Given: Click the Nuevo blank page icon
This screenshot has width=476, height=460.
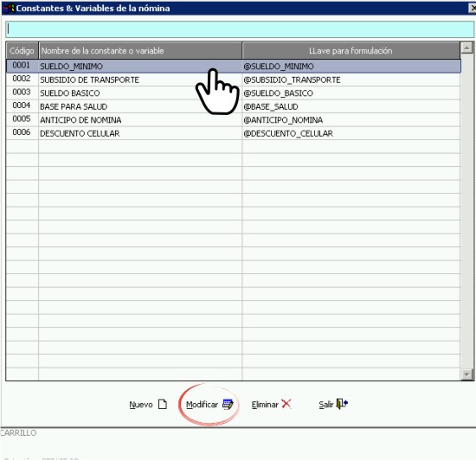Looking at the screenshot, I should 163,404.
